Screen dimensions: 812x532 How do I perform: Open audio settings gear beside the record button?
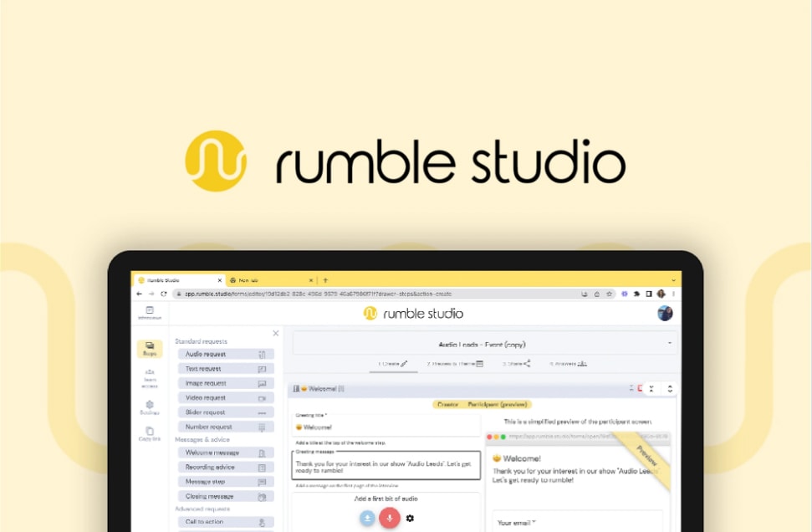coord(410,518)
